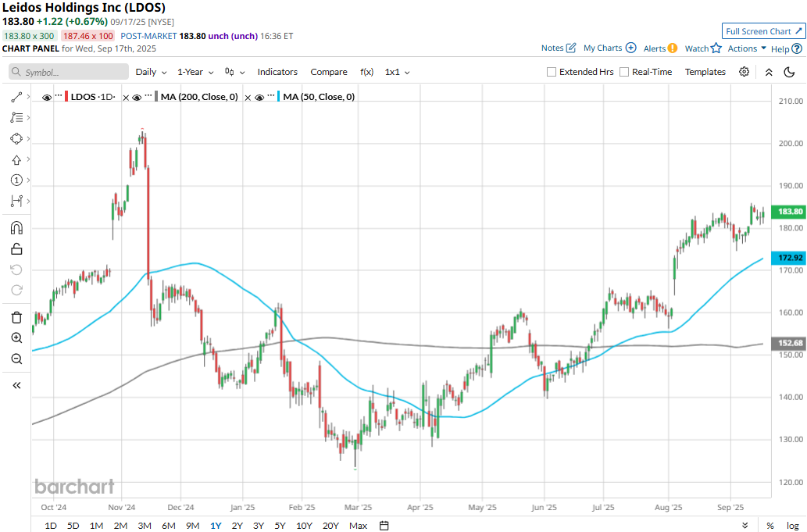Expand the Actions dropdown menu
This screenshot has height=532, width=807.
coord(747,48)
